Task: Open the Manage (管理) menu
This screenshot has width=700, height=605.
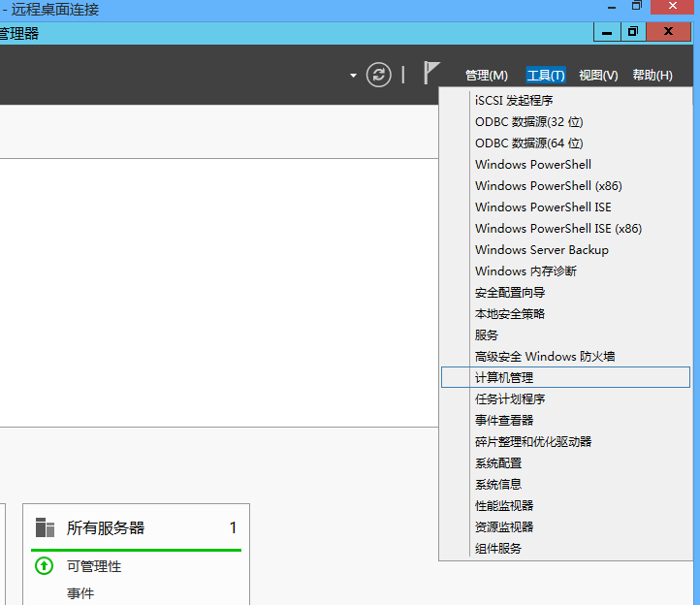Action: (486, 76)
